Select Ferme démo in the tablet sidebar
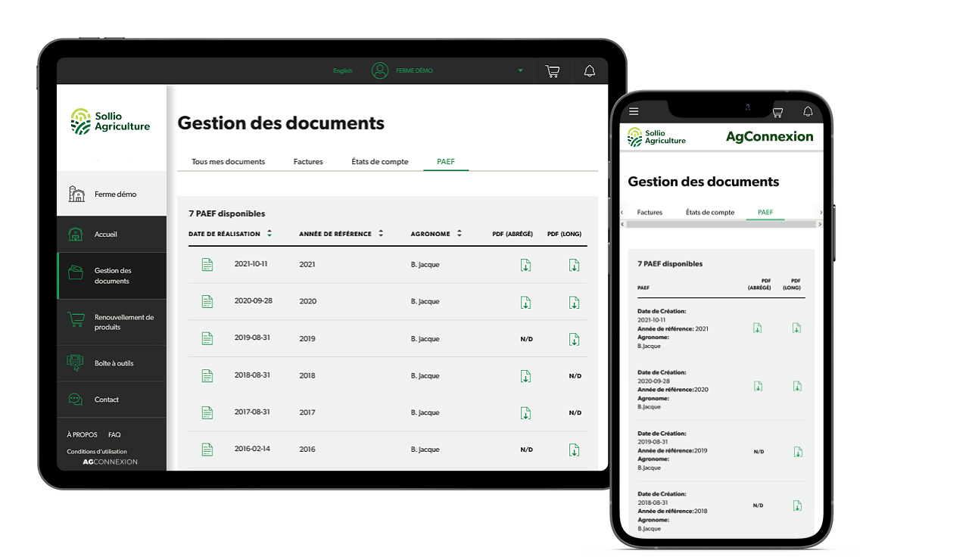Image resolution: width=969 pixels, height=560 pixels. pos(112,194)
